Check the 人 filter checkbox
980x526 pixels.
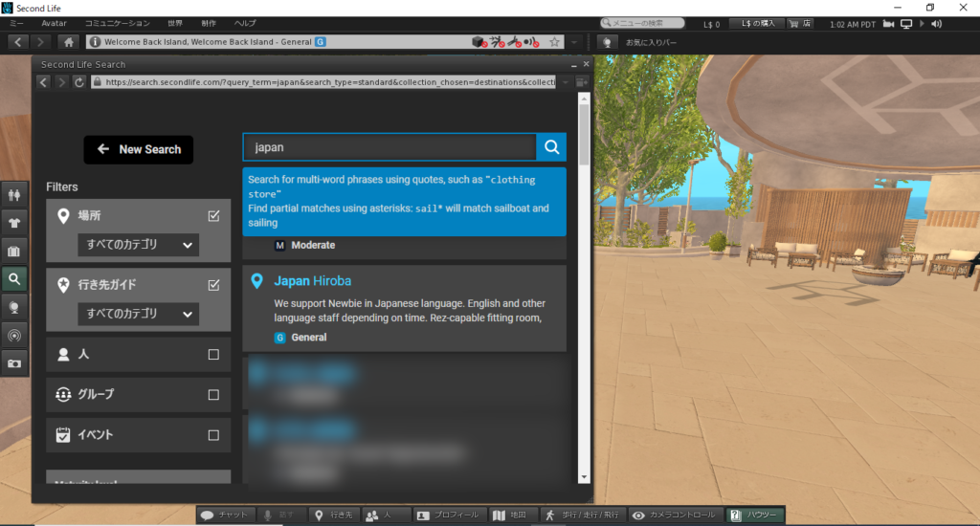213,354
